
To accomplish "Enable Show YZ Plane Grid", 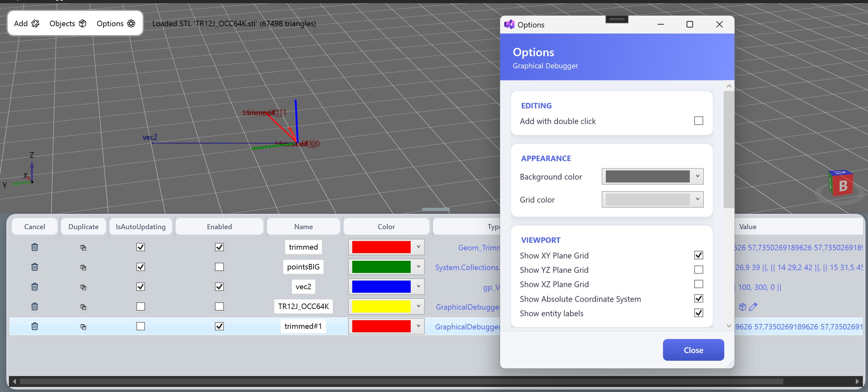I will click(x=698, y=270).
